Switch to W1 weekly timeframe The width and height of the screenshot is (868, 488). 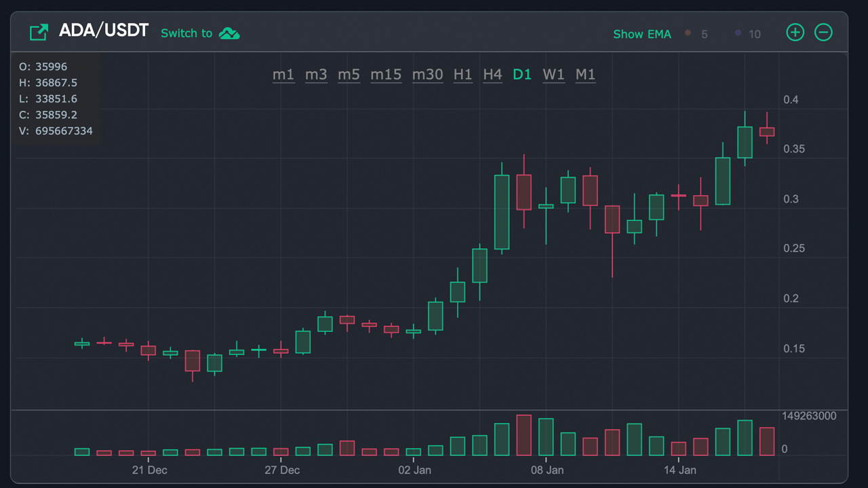click(553, 75)
